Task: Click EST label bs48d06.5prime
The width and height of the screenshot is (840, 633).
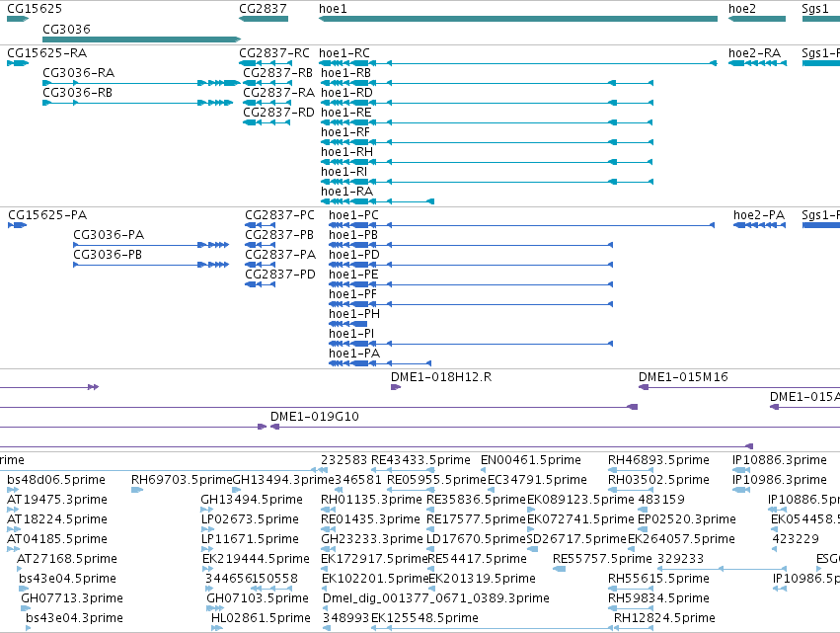Action: pos(56,480)
